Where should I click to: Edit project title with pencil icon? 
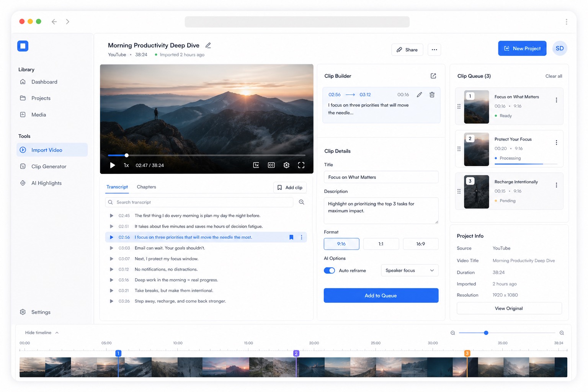pyautogui.click(x=208, y=45)
